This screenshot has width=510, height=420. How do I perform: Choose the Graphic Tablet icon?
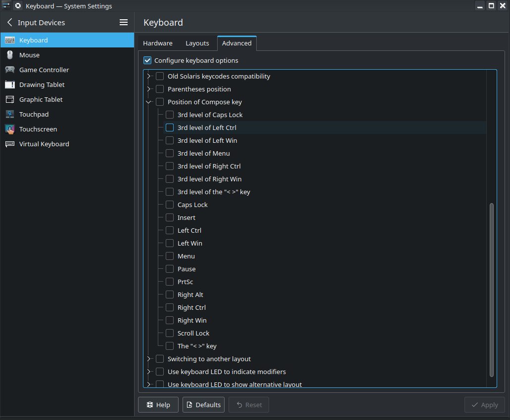(x=10, y=99)
